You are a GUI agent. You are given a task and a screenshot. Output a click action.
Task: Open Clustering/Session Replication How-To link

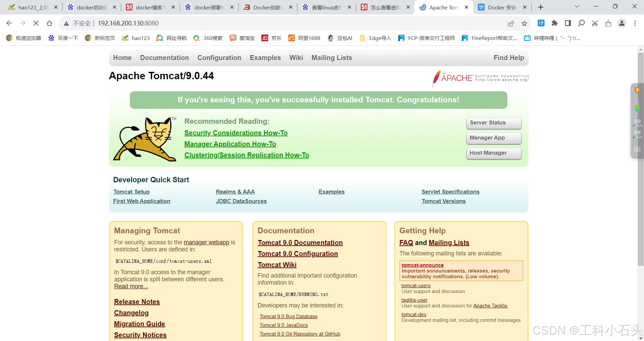(247, 155)
